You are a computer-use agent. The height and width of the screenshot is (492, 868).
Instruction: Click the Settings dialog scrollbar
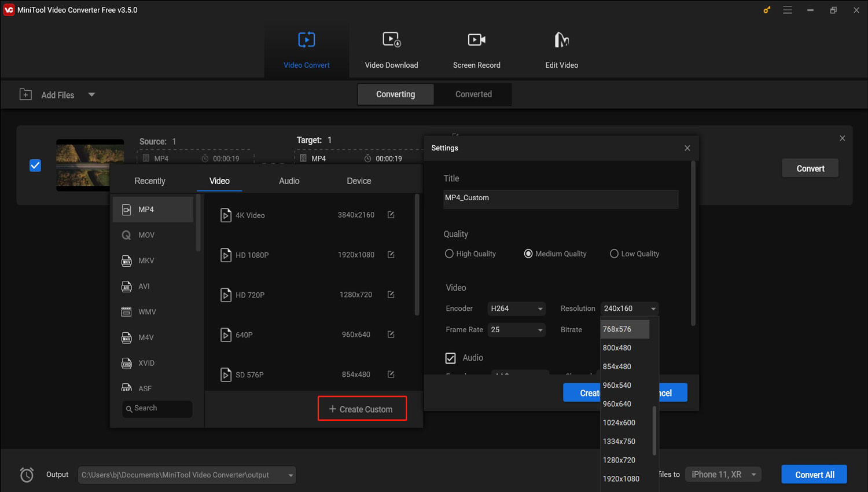click(693, 243)
